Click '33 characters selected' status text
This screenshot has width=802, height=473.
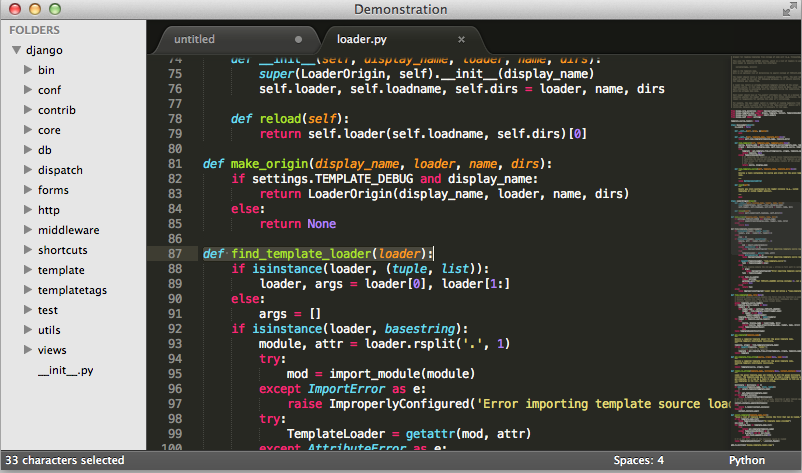pos(65,460)
